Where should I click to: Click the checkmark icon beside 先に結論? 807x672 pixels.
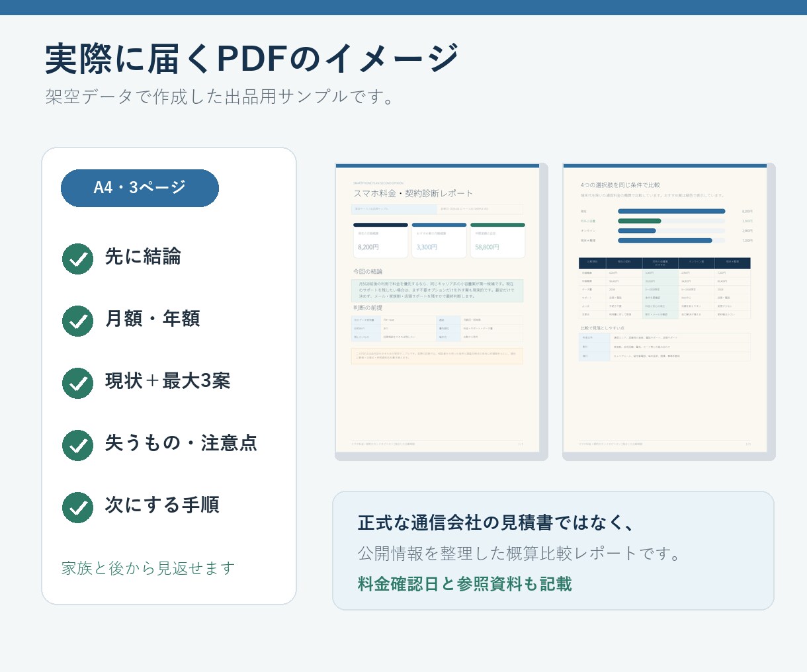click(x=77, y=259)
